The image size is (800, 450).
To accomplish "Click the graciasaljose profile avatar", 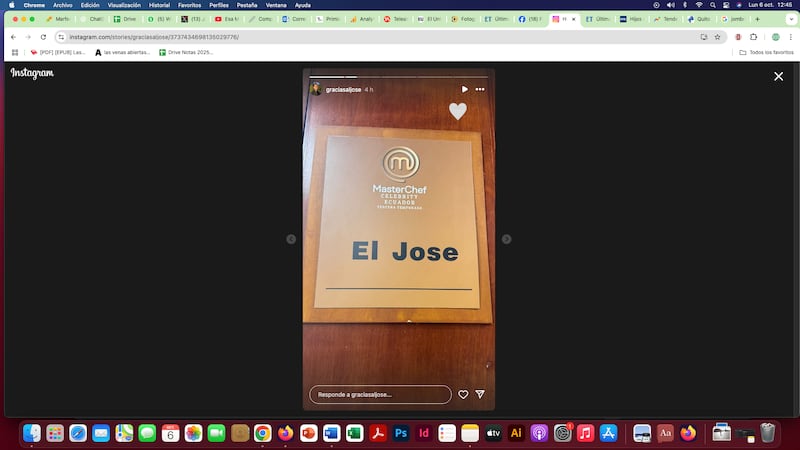I will [316, 89].
